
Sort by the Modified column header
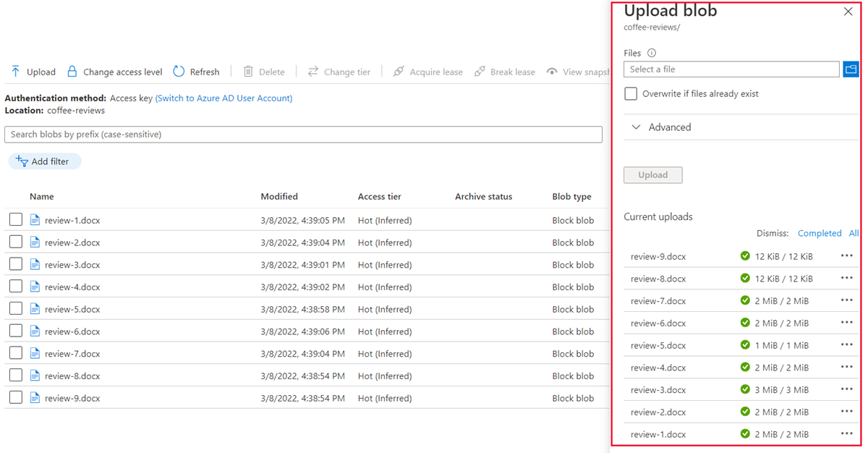click(x=279, y=197)
